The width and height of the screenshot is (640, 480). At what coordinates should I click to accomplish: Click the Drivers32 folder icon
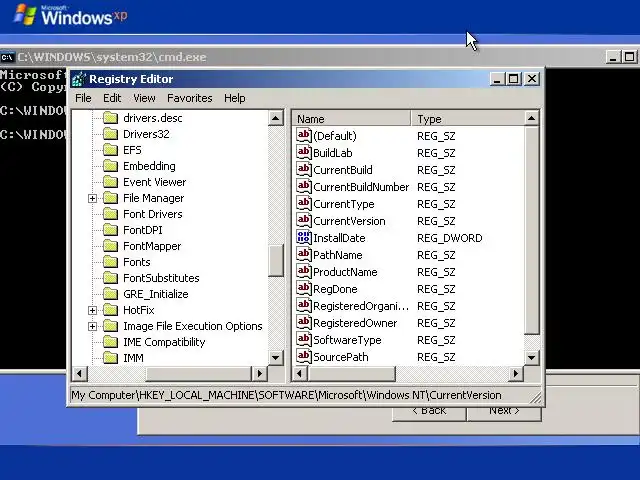[110, 134]
